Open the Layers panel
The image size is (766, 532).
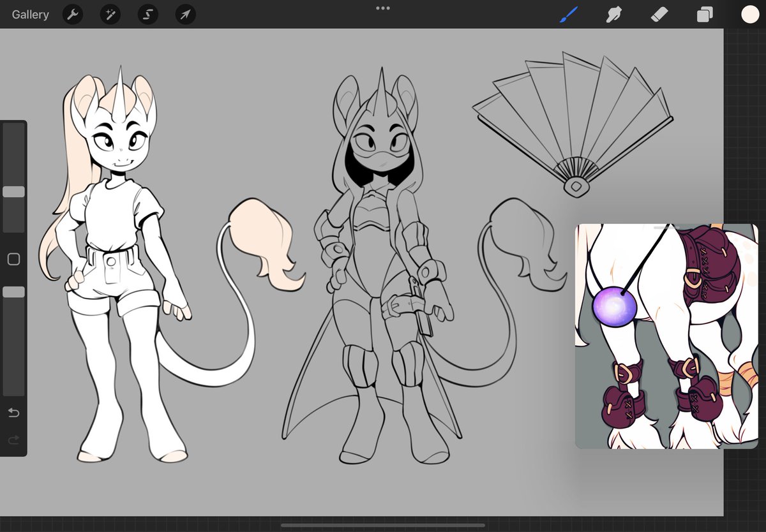[705, 14]
